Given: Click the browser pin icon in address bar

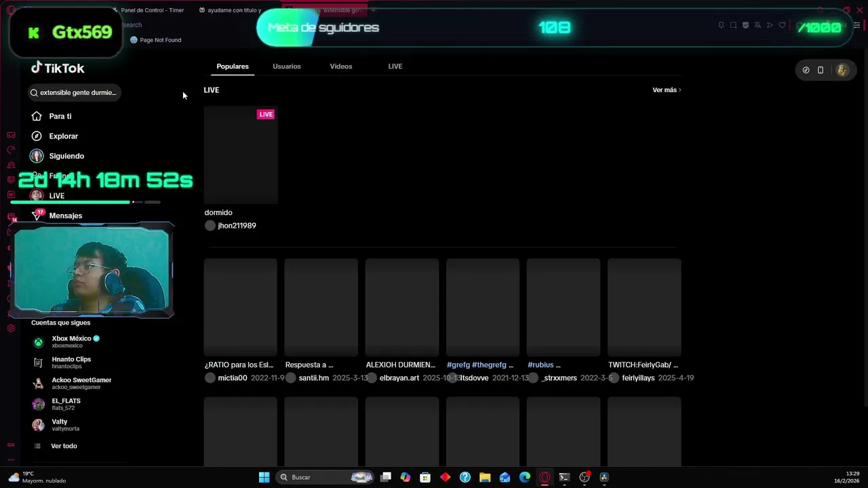Looking at the screenshot, I should (x=721, y=25).
